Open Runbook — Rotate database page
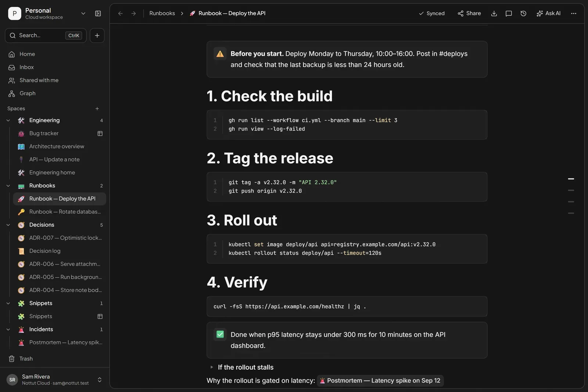The height and width of the screenshot is (392, 588). click(x=60, y=212)
